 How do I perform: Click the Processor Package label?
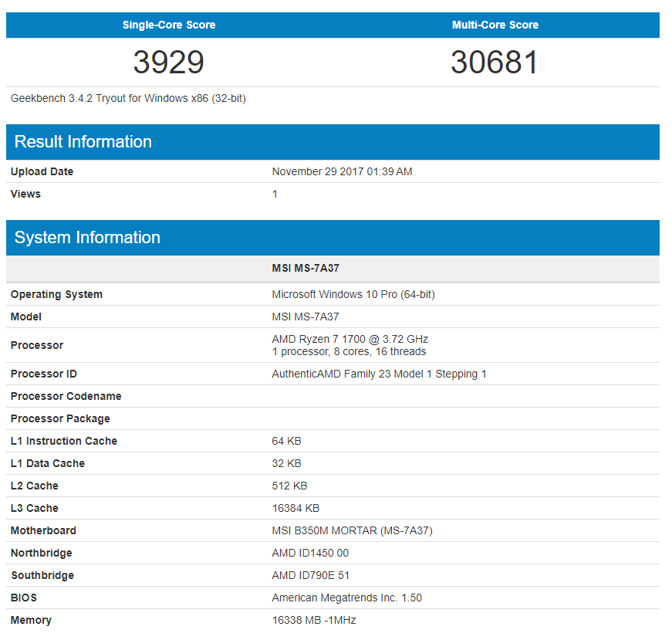coord(60,418)
